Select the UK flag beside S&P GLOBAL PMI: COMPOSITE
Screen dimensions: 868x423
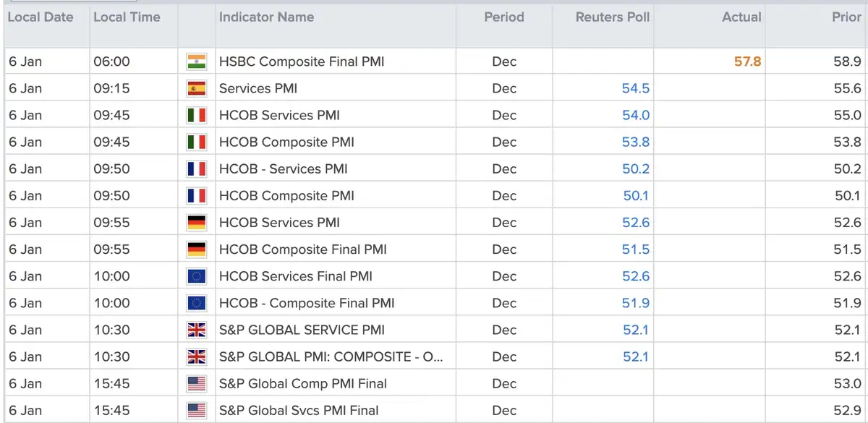196,356
